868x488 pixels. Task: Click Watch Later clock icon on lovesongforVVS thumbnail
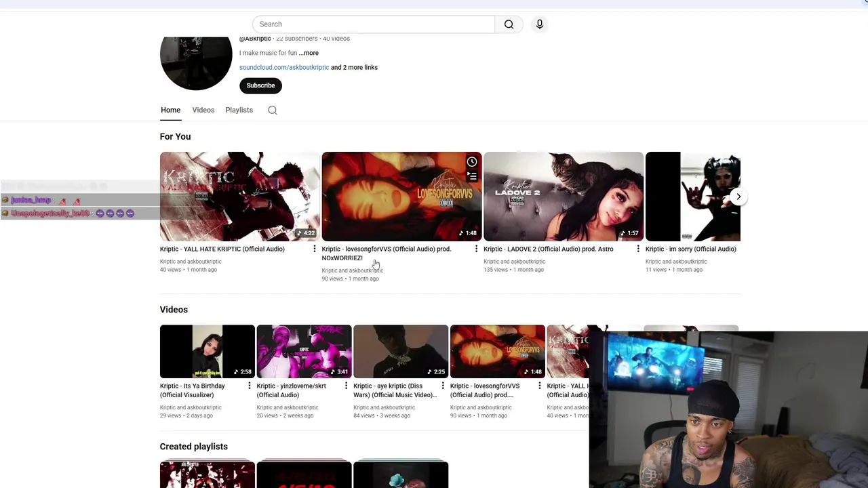click(x=472, y=162)
